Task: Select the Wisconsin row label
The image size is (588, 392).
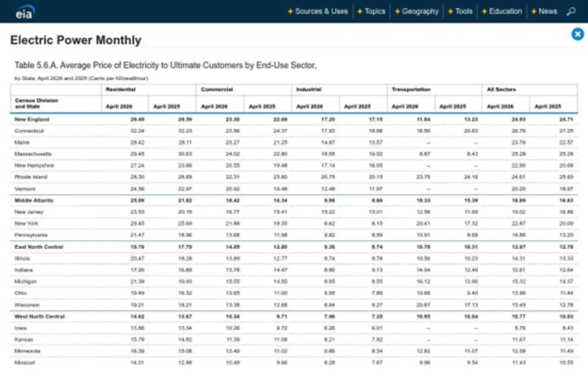Action: (x=27, y=305)
